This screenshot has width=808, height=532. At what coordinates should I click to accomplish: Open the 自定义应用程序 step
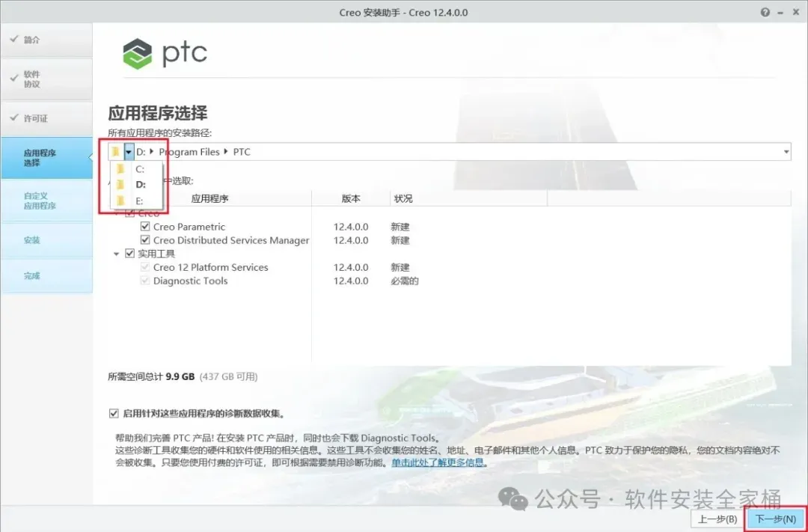46,201
